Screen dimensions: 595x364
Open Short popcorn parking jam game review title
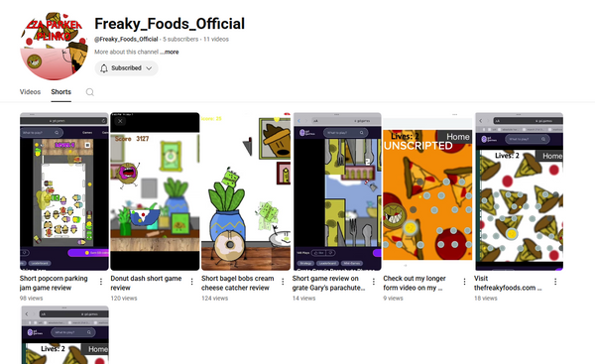54,283
